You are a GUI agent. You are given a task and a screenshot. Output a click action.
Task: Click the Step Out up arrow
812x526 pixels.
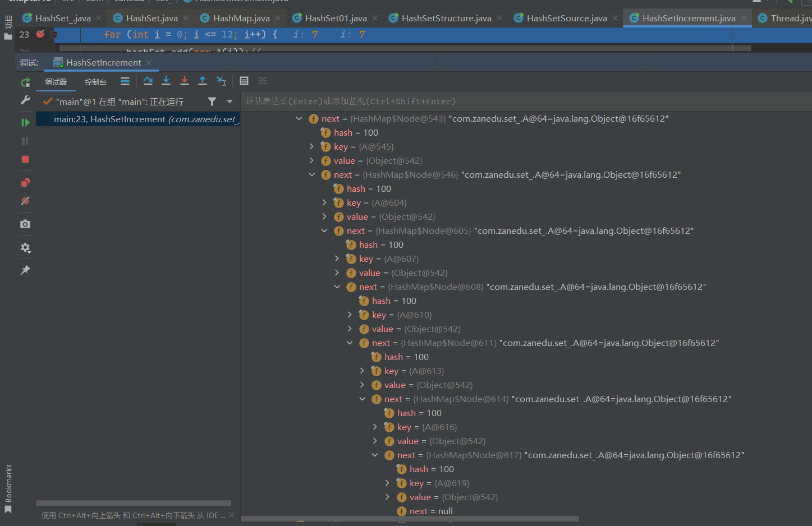coord(203,81)
